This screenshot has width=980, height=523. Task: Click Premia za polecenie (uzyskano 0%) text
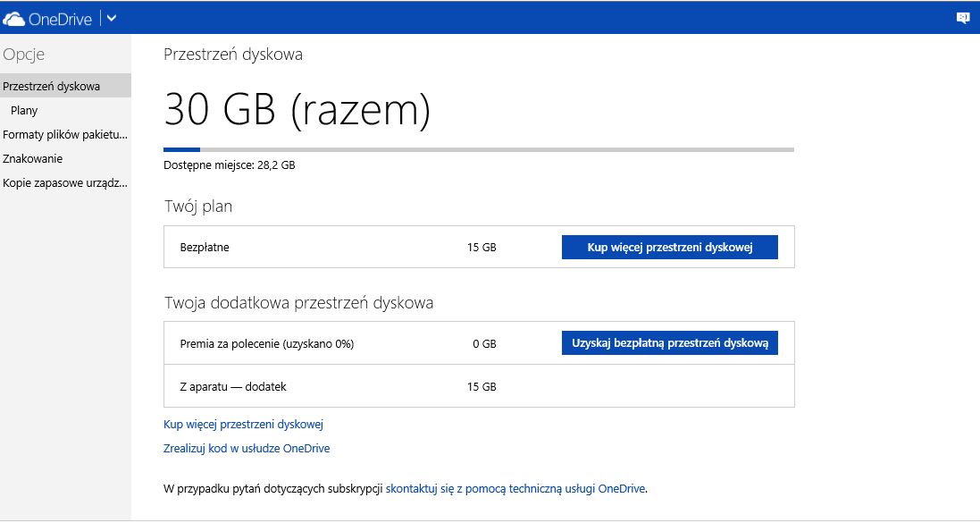point(267,343)
